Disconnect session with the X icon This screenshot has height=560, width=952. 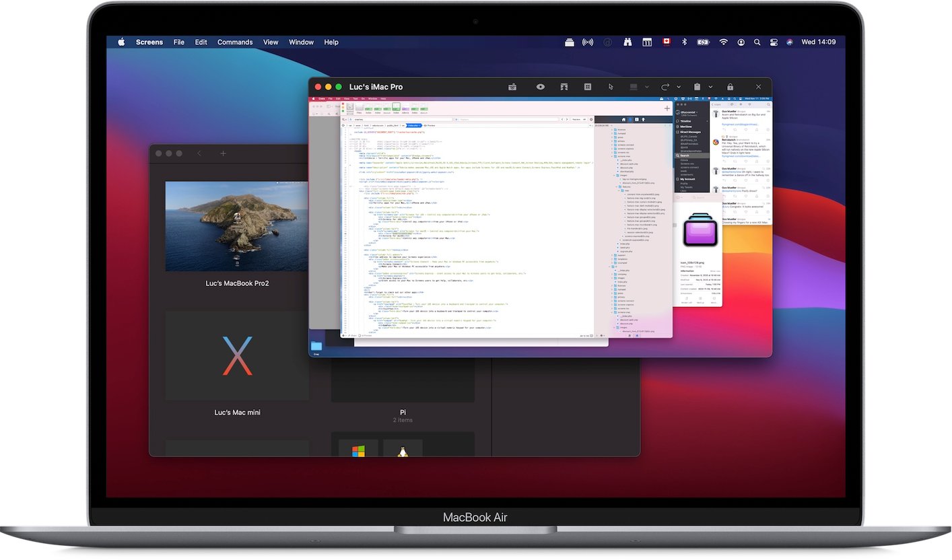(759, 87)
